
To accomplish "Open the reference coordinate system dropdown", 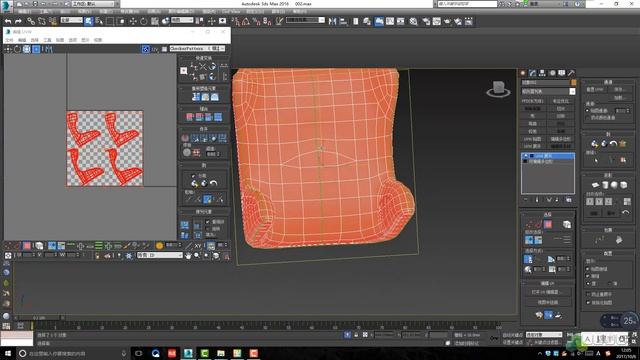I will click(x=182, y=20).
